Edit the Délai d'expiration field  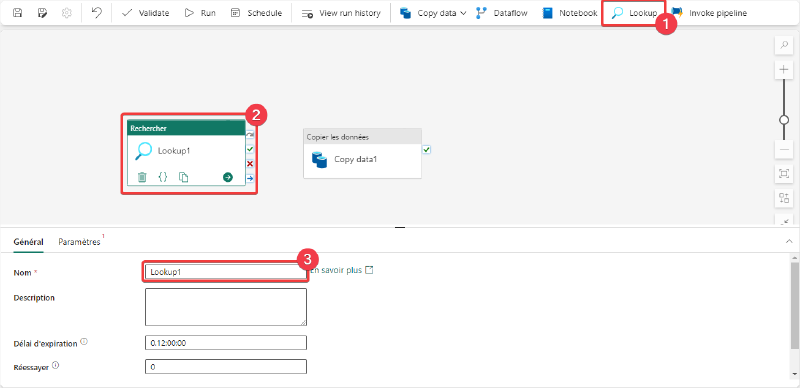point(226,343)
